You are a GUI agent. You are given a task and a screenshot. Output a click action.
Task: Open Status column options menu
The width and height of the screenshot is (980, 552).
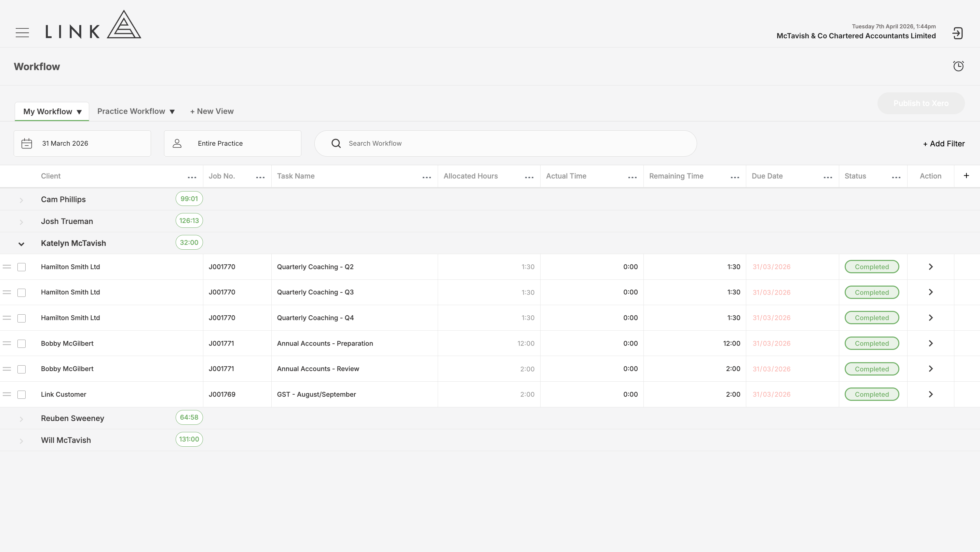pos(896,178)
